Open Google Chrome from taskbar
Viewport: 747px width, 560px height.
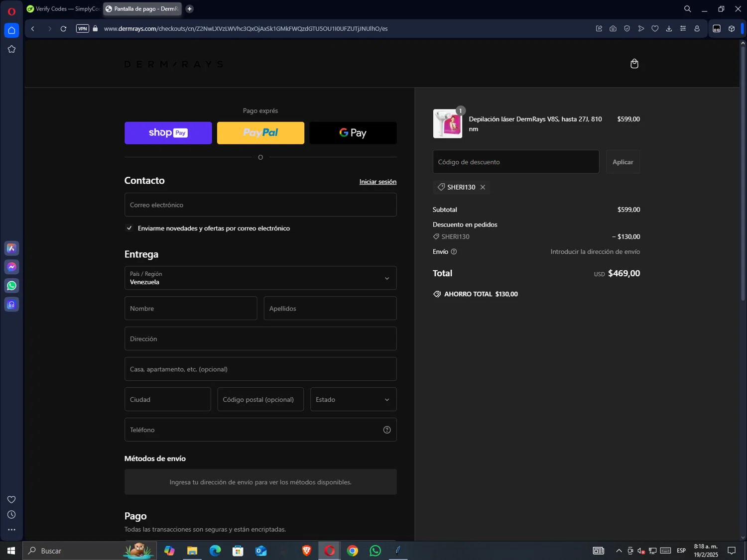tap(353, 551)
